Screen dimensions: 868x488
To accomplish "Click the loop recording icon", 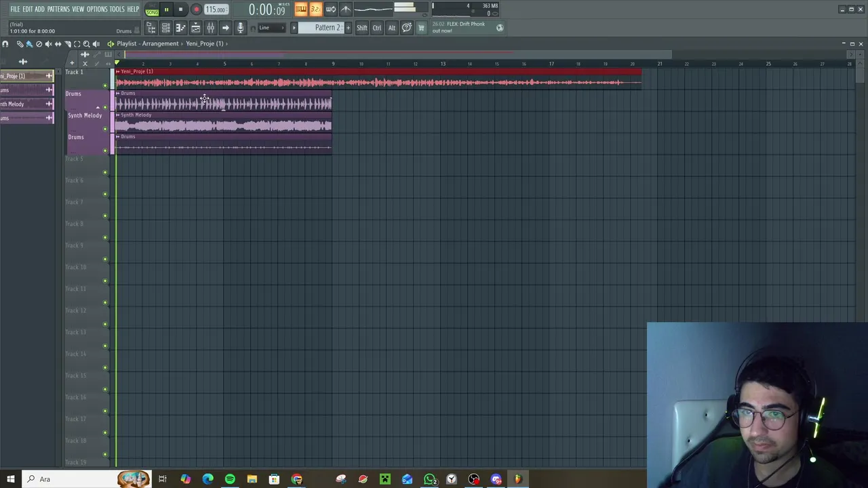I will pos(330,9).
